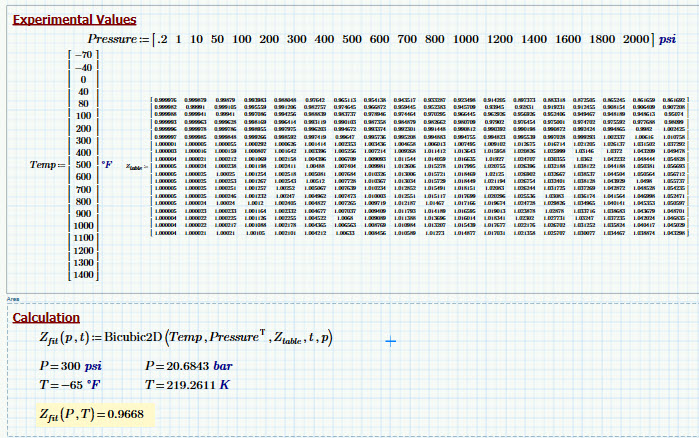This screenshot has height=438, width=699.
Task: Click the 100 entry in the Pressure vector
Action: click(242, 39)
